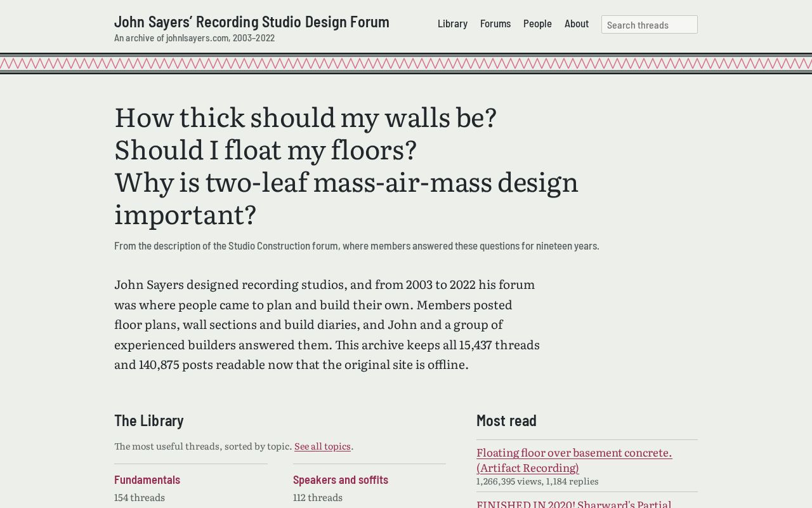Click the tagline 'An archive of johnlsayers.com, 2003–2022'
The image size is (812, 508).
195,37
